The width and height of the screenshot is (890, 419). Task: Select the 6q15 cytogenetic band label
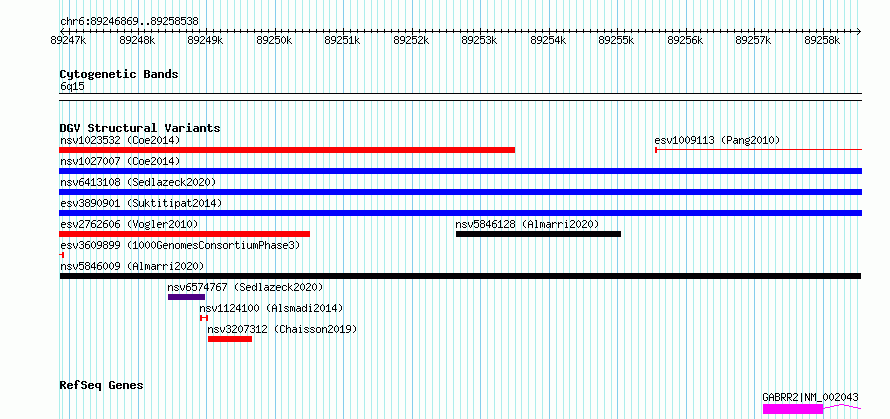tap(72, 87)
